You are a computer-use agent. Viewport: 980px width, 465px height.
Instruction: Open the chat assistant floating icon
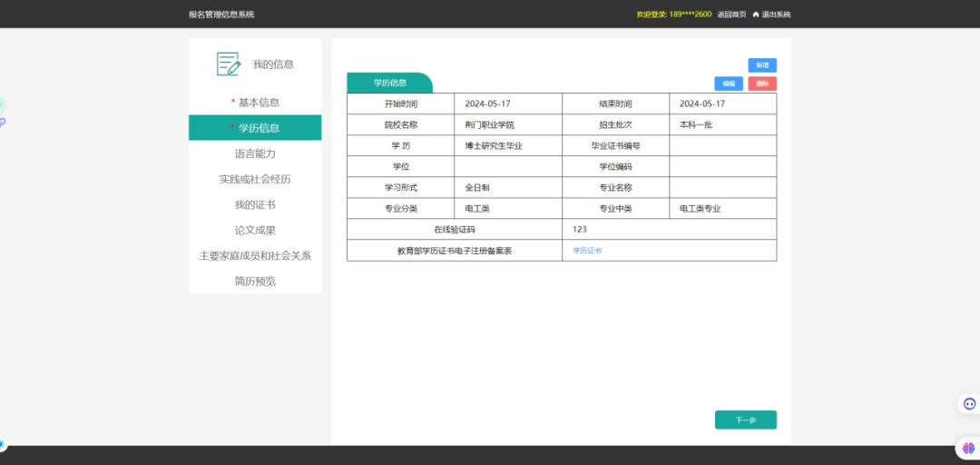(x=969, y=403)
